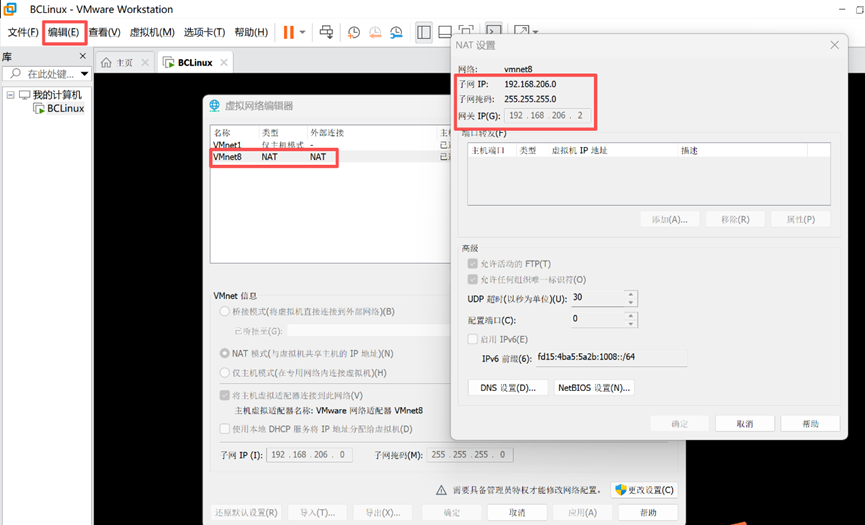Click the globe icon of 虚拟网络编辑器
Image resolution: width=865 pixels, height=525 pixels.
coord(215,106)
